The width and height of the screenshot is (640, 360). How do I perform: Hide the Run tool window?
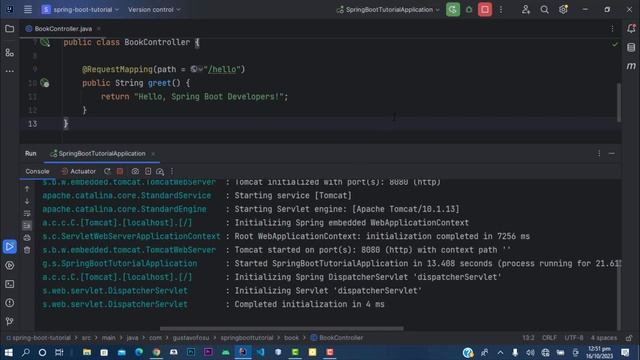tap(611, 153)
